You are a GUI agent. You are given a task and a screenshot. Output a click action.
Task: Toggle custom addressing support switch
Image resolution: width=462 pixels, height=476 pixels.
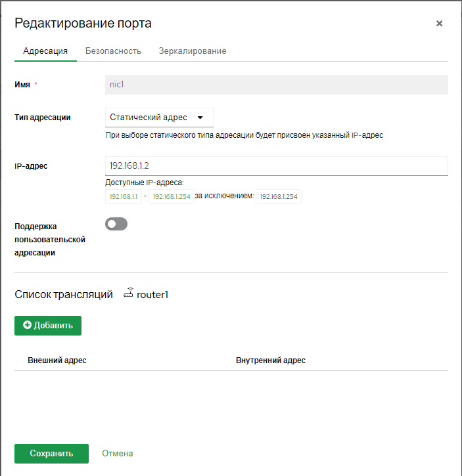click(x=116, y=224)
